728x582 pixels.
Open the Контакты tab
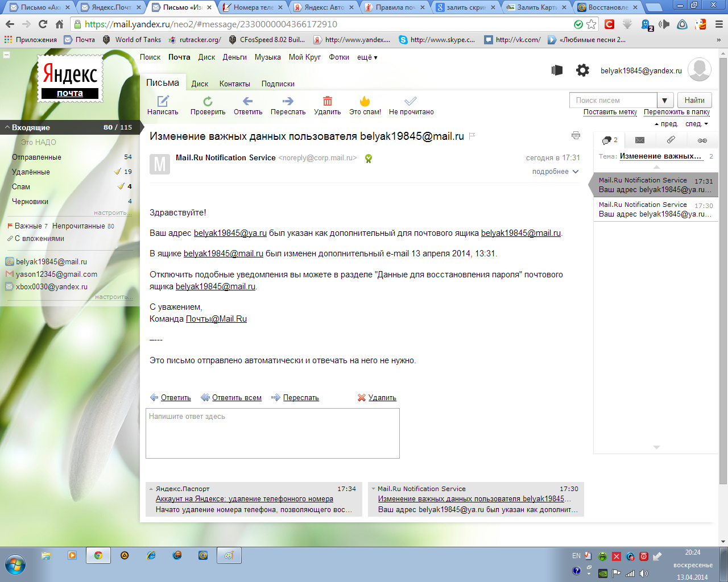235,84
